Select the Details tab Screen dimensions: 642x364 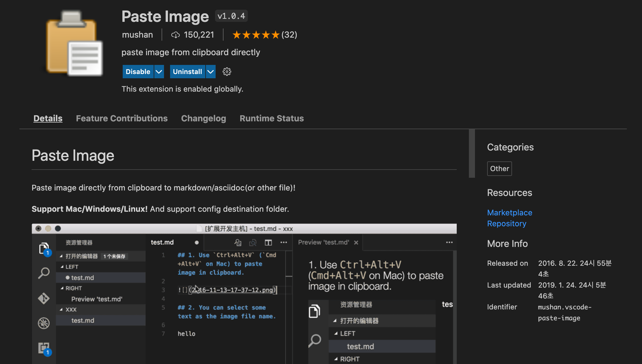pyautogui.click(x=48, y=118)
